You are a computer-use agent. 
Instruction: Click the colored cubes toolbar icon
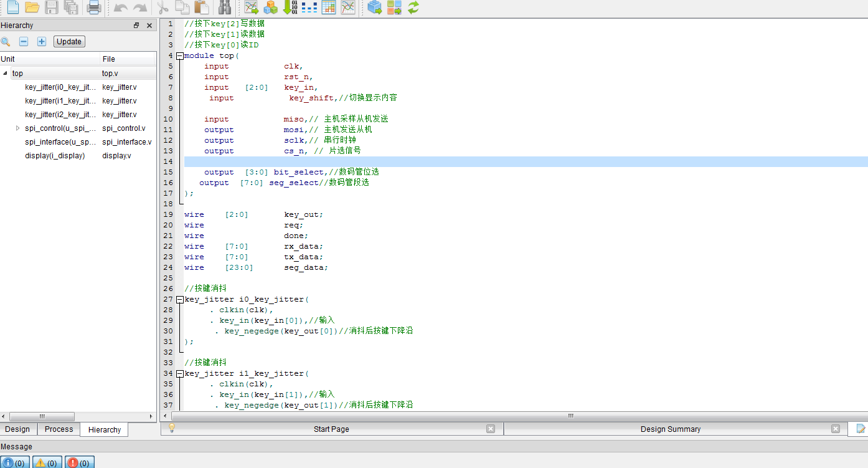pyautogui.click(x=270, y=7)
